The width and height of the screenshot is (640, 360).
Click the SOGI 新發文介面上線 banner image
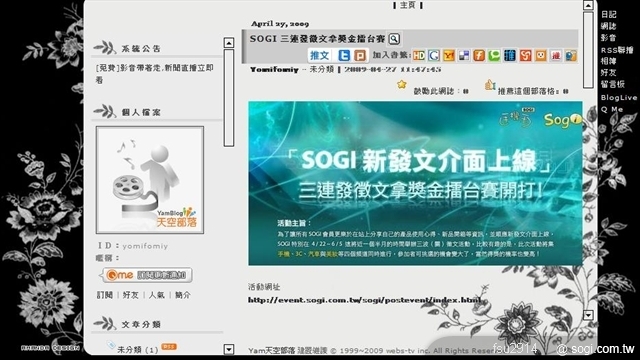point(415,183)
